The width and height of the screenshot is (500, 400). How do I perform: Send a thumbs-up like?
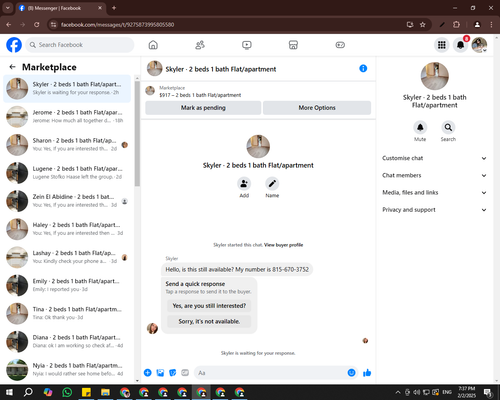coord(367,373)
